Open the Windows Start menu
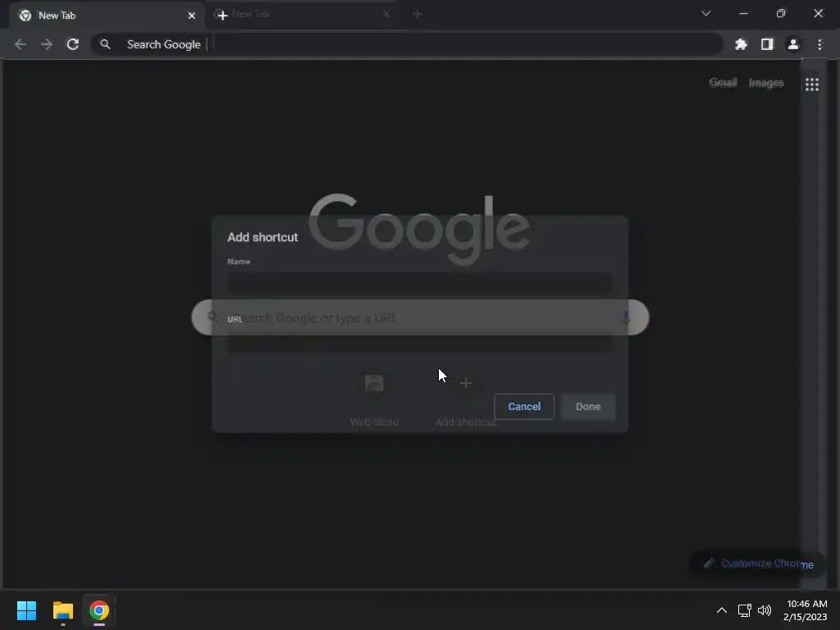This screenshot has height=630, width=840. pyautogui.click(x=26, y=610)
